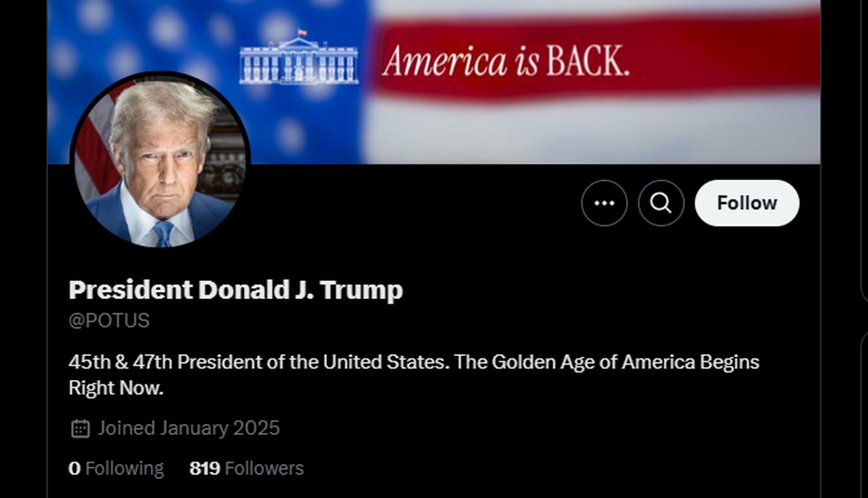Screen dimensions: 868x498
Task: Click display name President Donald J. Trump
Action: pyautogui.click(x=236, y=290)
